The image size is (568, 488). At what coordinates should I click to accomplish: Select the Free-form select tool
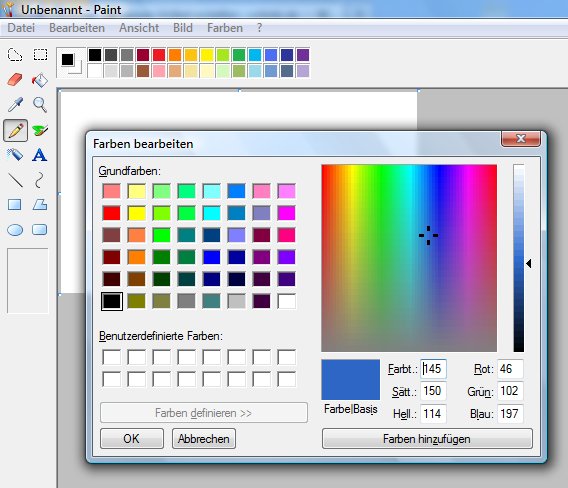[x=15, y=55]
